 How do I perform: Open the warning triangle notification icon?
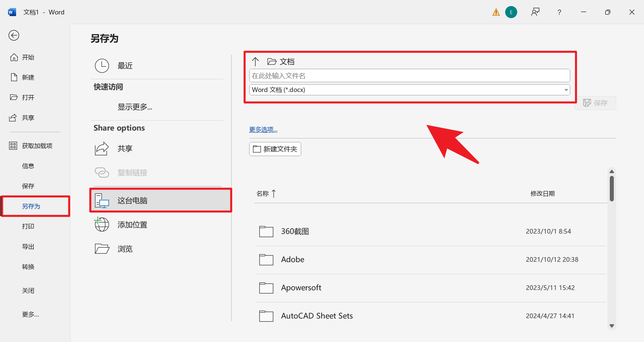(496, 12)
